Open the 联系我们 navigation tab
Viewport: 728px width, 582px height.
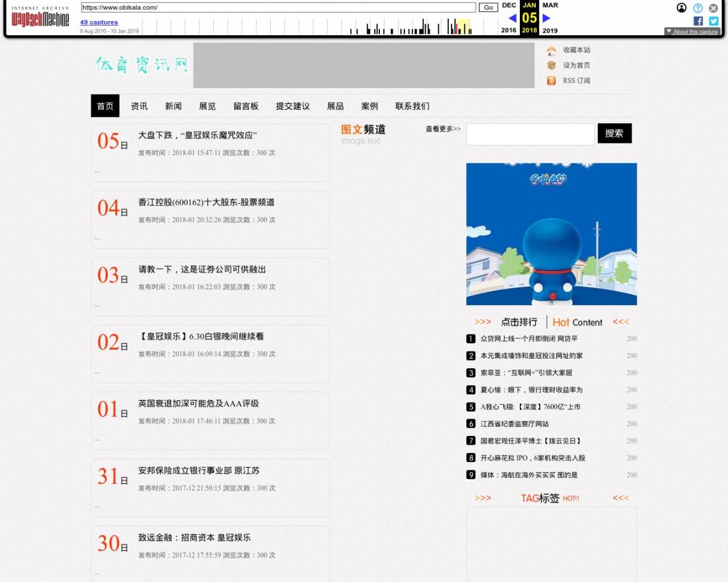tap(413, 106)
